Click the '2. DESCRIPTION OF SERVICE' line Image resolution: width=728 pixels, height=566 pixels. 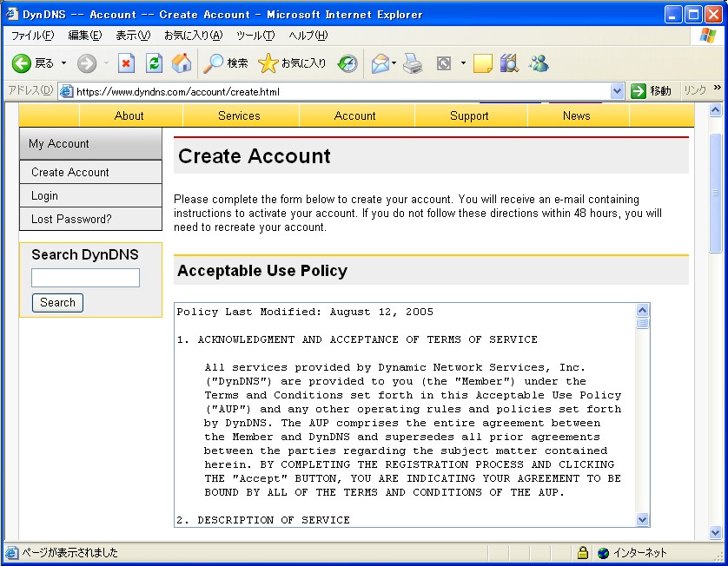(263, 520)
